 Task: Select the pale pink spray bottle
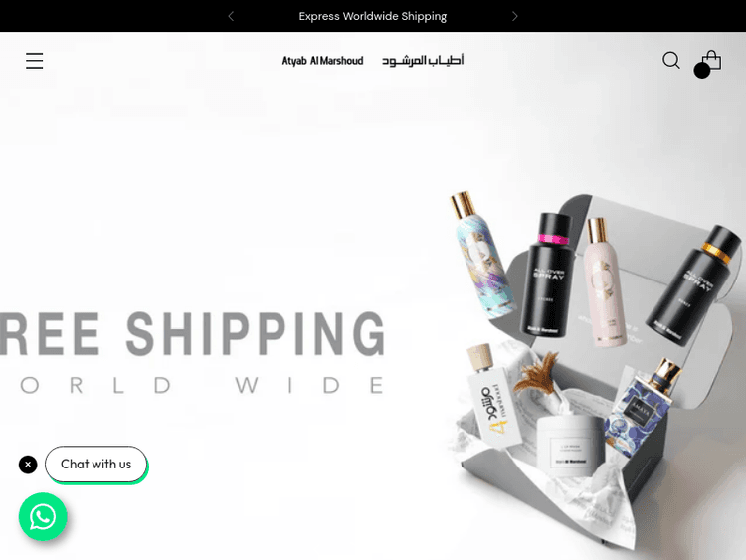point(605,282)
